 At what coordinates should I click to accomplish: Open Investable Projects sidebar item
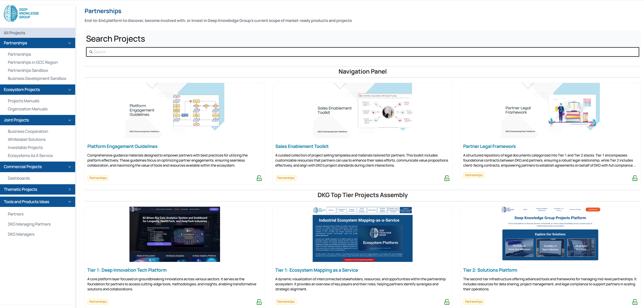25,147
